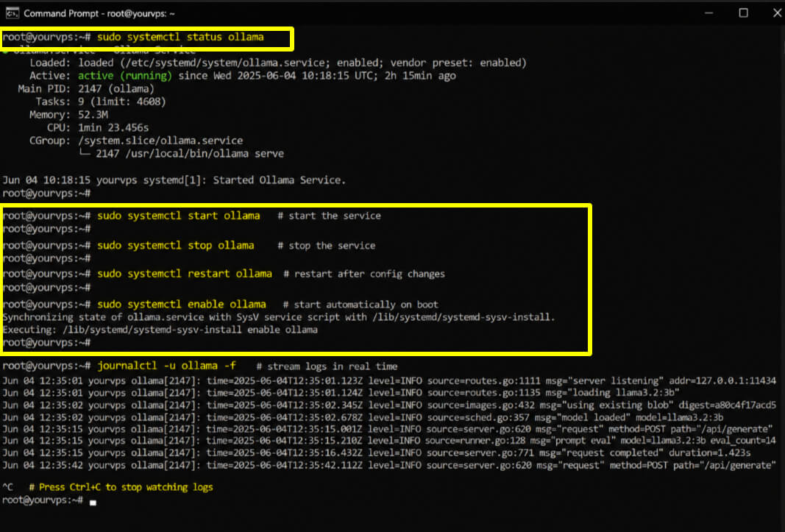Click the 'Memory: 52.3M' value
Viewport: 785px width, 532px height.
click(x=93, y=115)
